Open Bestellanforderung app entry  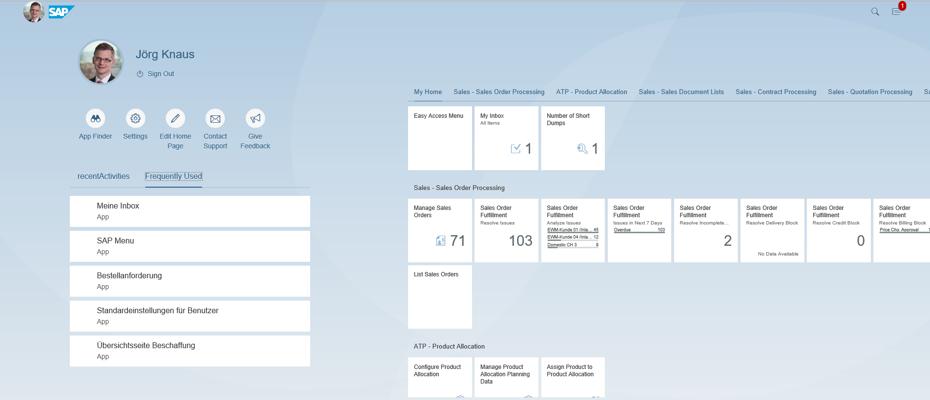pyautogui.click(x=190, y=281)
